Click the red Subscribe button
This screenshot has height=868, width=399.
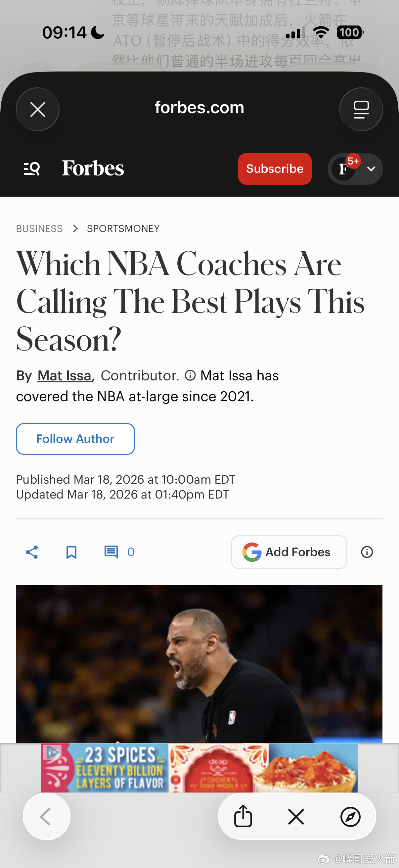tap(275, 169)
